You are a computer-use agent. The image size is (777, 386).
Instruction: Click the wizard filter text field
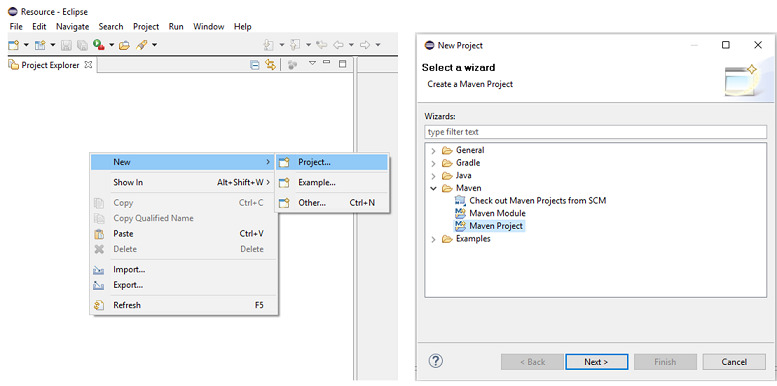point(596,132)
